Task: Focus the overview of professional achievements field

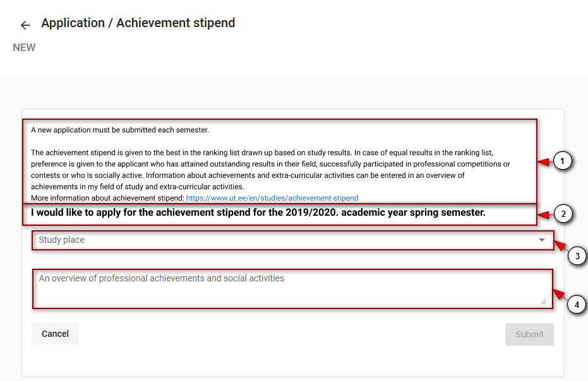Action: pyautogui.click(x=292, y=289)
